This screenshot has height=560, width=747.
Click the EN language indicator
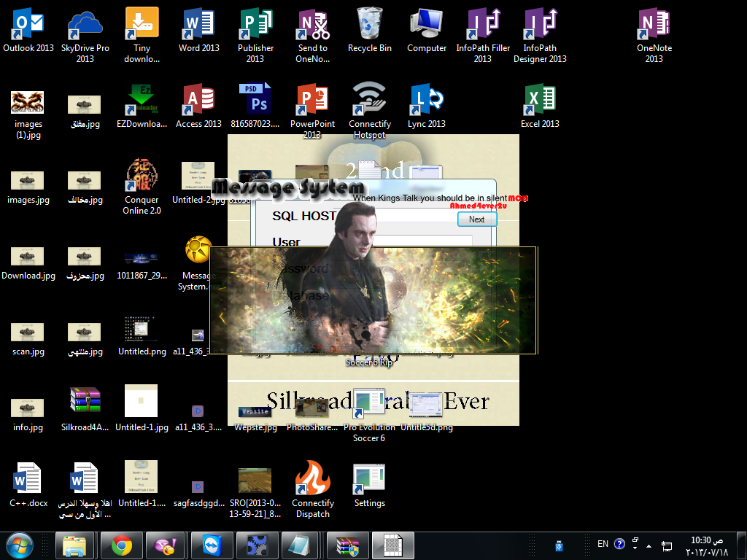pyautogui.click(x=603, y=544)
